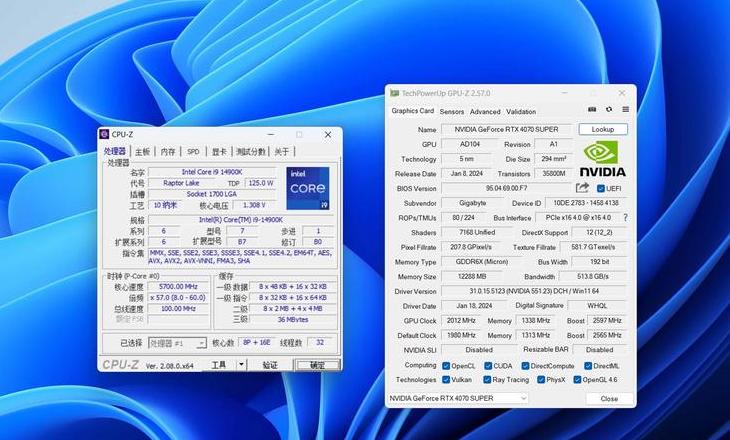
Task: Click the 100.00 MHz bus speed value
Action: pyautogui.click(x=178, y=309)
